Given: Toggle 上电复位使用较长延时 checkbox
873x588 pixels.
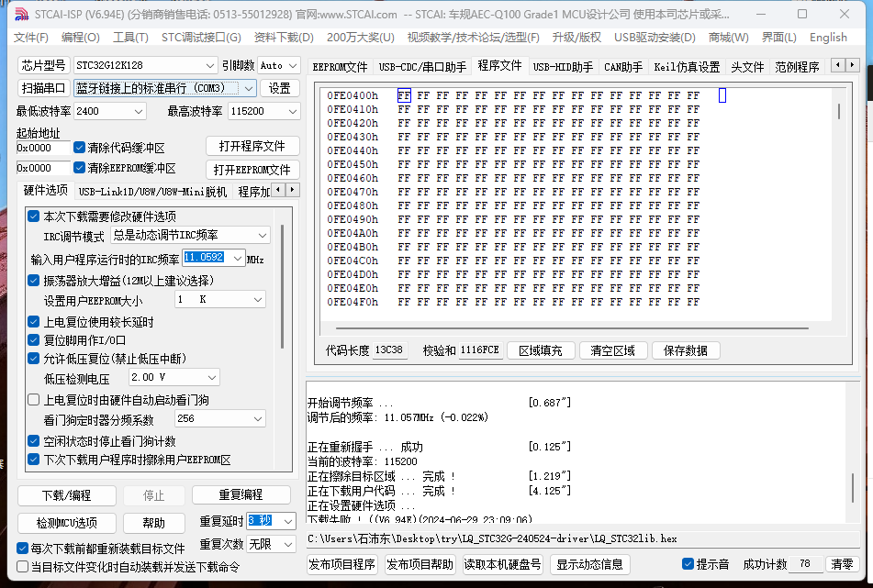Looking at the screenshot, I should [x=34, y=322].
